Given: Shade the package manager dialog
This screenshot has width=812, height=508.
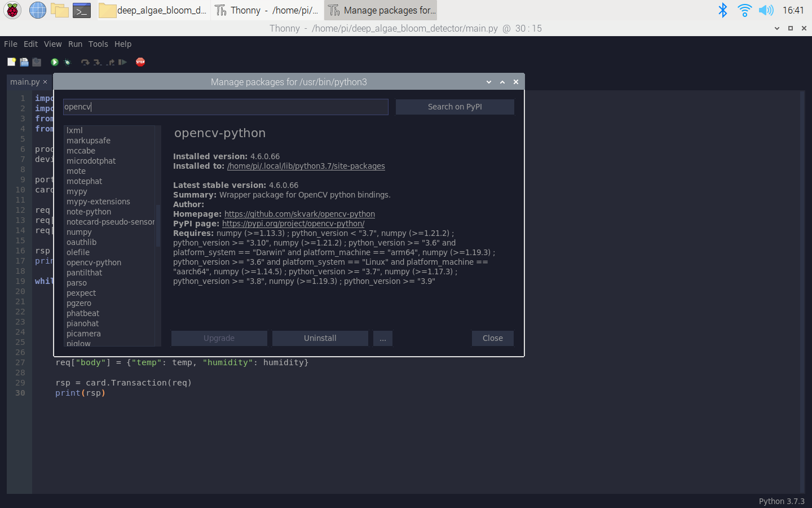Looking at the screenshot, I should 502,82.
